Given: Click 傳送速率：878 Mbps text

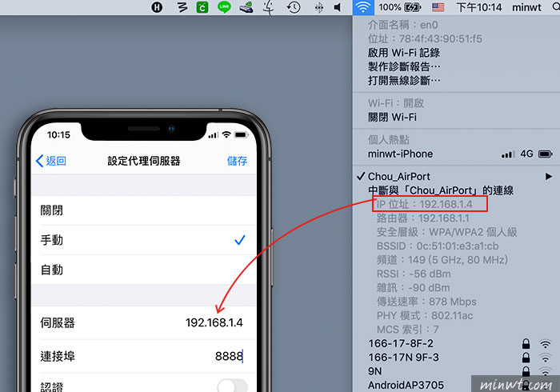Looking at the screenshot, I should [x=426, y=302].
